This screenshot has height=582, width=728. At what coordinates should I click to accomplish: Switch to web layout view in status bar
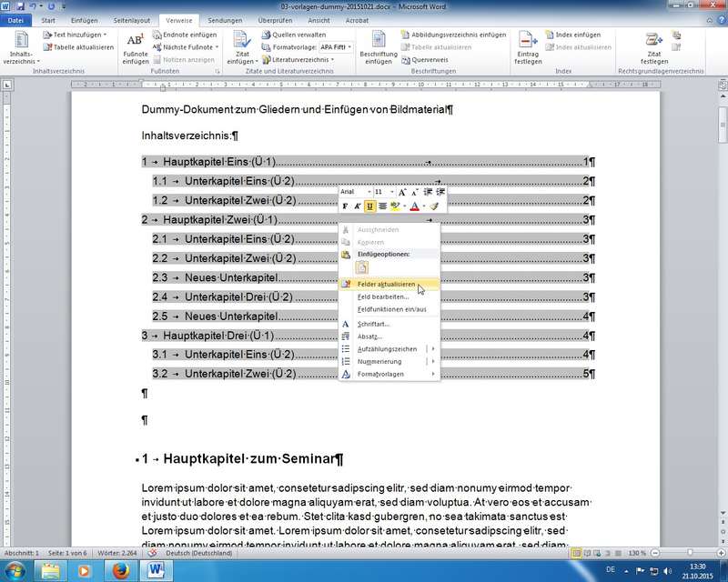[x=597, y=553]
